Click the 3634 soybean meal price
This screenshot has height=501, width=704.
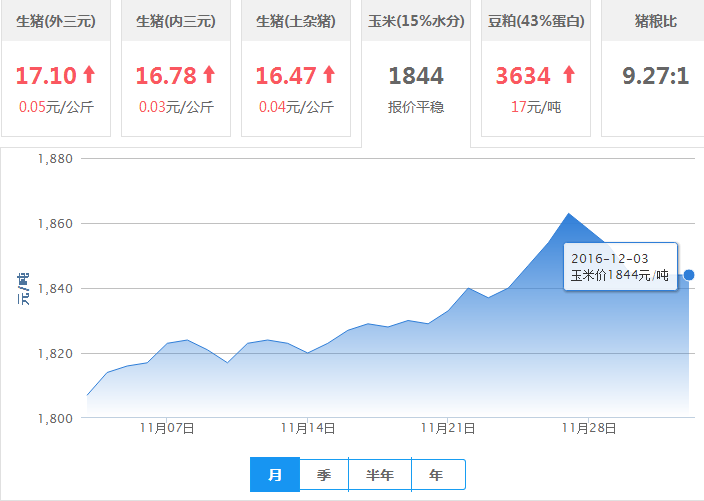[523, 75]
